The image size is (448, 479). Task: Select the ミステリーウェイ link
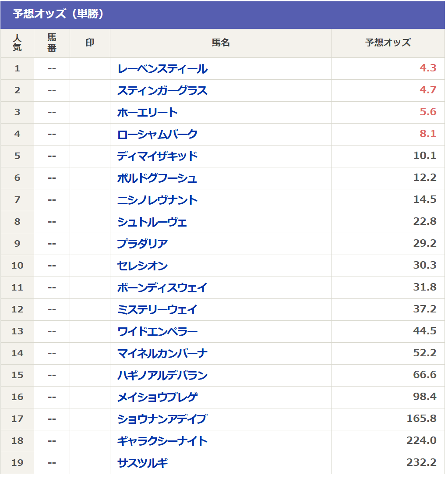(x=157, y=310)
